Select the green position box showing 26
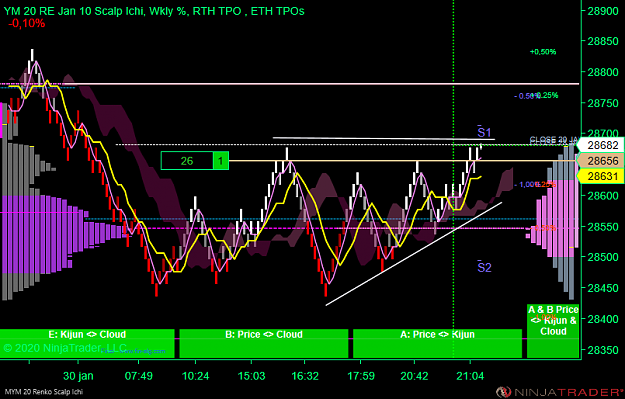The height and width of the screenshot is (399, 625). [187, 161]
